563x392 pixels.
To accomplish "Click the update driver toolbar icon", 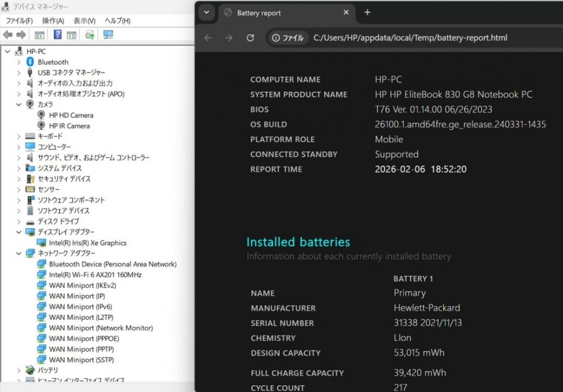I will click(90, 35).
